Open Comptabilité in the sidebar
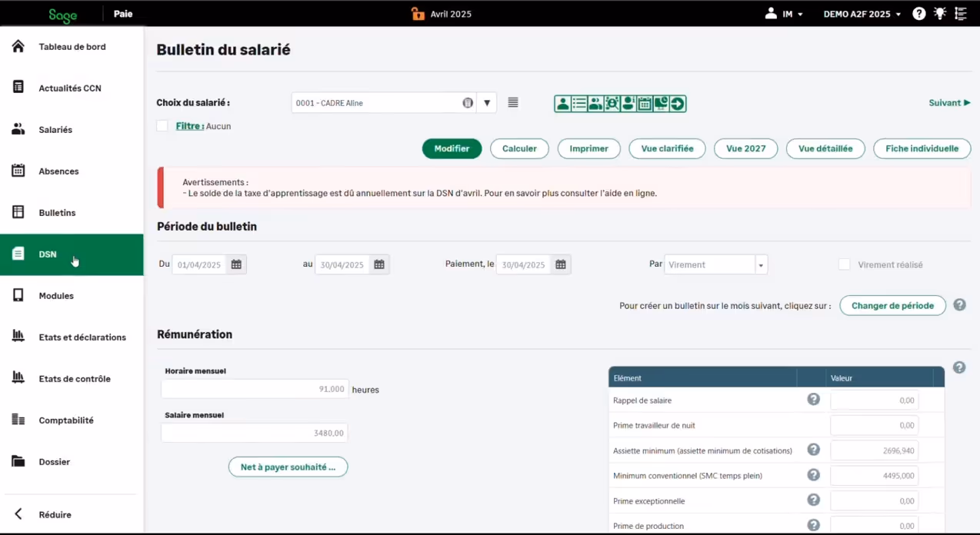Image resolution: width=980 pixels, height=535 pixels. pyautogui.click(x=72, y=420)
